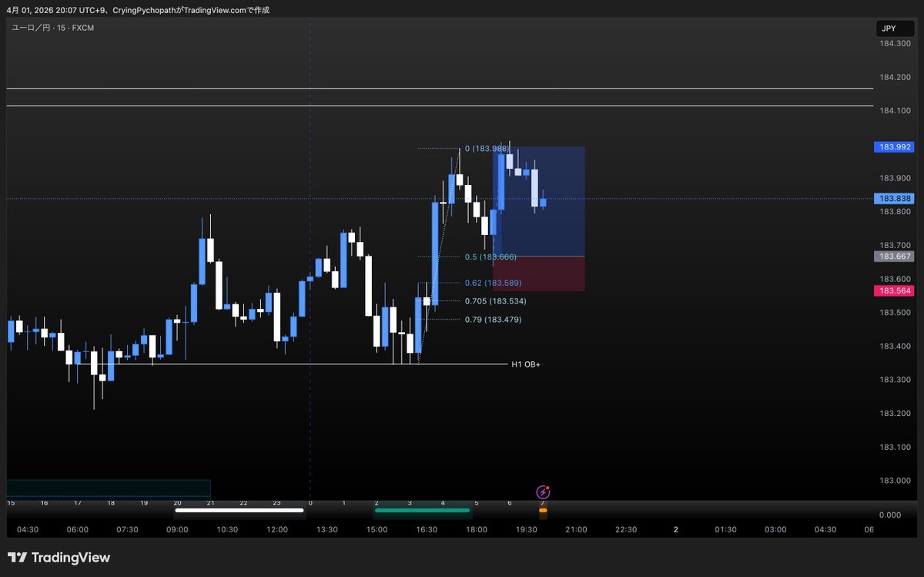Viewport: 924px width, 577px height.
Task: Click the Fibonacci label 0.62 (183.589)
Action: click(494, 283)
